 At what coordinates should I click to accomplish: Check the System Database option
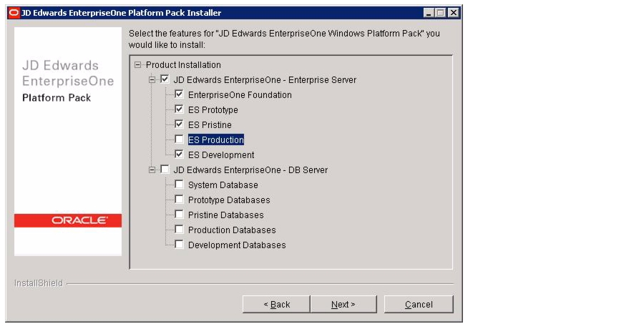pos(179,185)
